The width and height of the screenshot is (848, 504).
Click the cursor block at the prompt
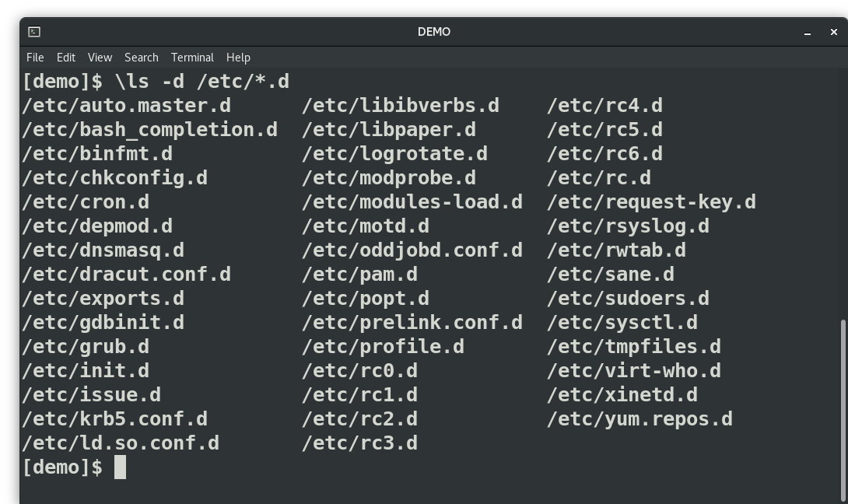(x=120, y=467)
